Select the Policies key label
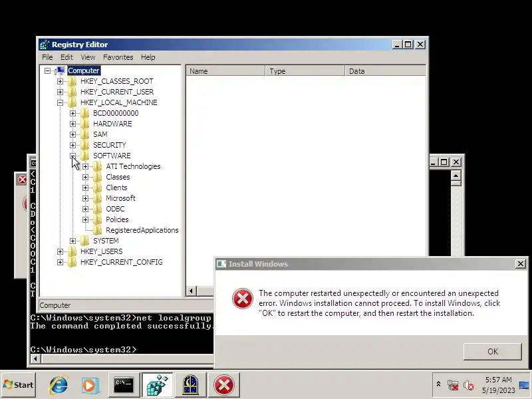The height and width of the screenshot is (399, 532). pos(117,219)
